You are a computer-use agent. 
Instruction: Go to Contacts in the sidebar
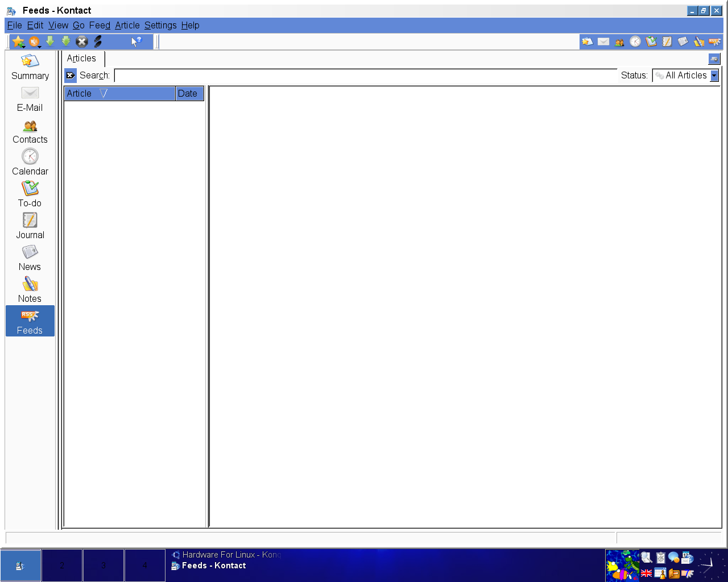[x=30, y=131]
